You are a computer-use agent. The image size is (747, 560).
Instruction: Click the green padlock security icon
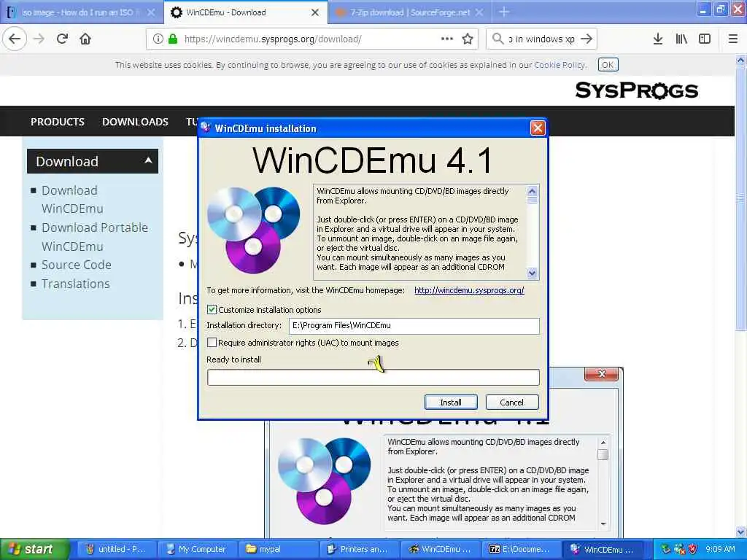click(x=173, y=39)
